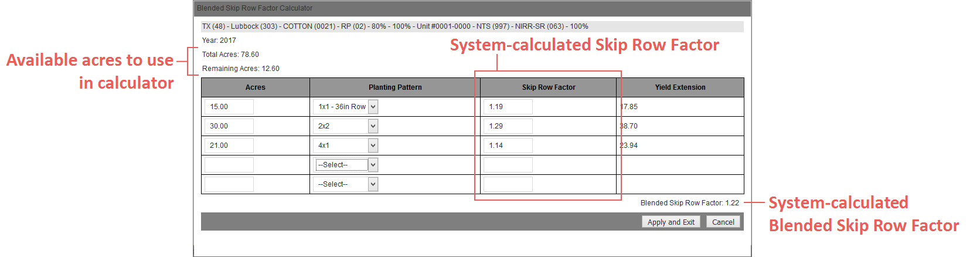This screenshot has width=980, height=257.
Task: Click the Skip Row Factor field showing 1.19
Action: point(508,107)
